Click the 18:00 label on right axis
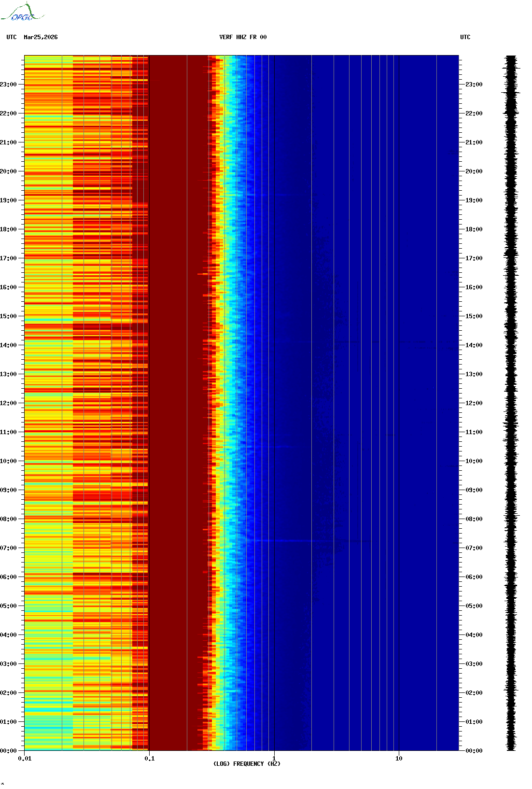The width and height of the screenshot is (532, 789). click(474, 229)
